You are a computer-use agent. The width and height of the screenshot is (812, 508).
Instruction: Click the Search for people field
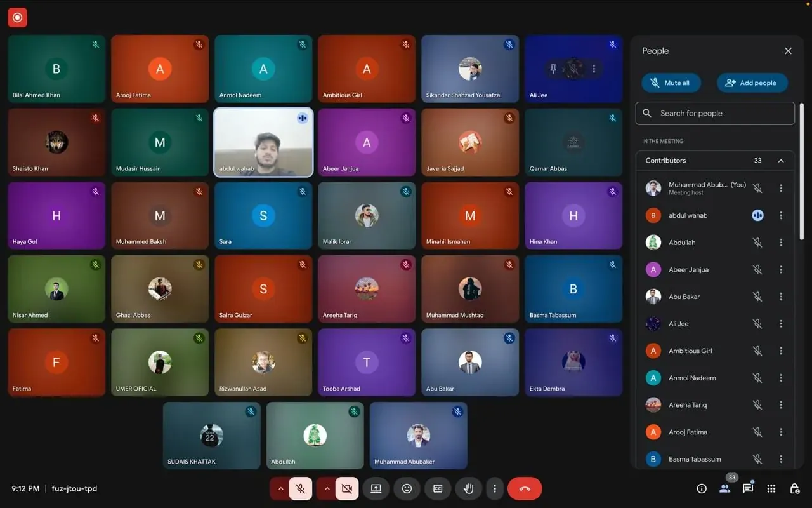(715, 113)
